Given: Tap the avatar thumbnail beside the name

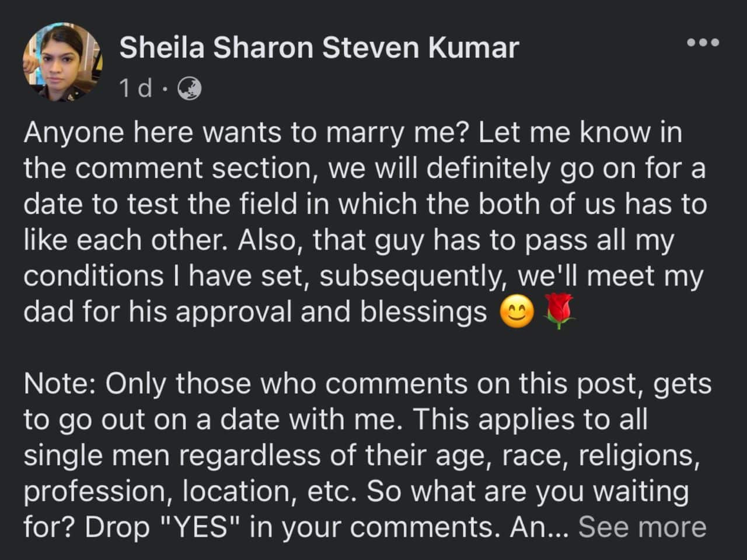Looking at the screenshot, I should [62, 62].
